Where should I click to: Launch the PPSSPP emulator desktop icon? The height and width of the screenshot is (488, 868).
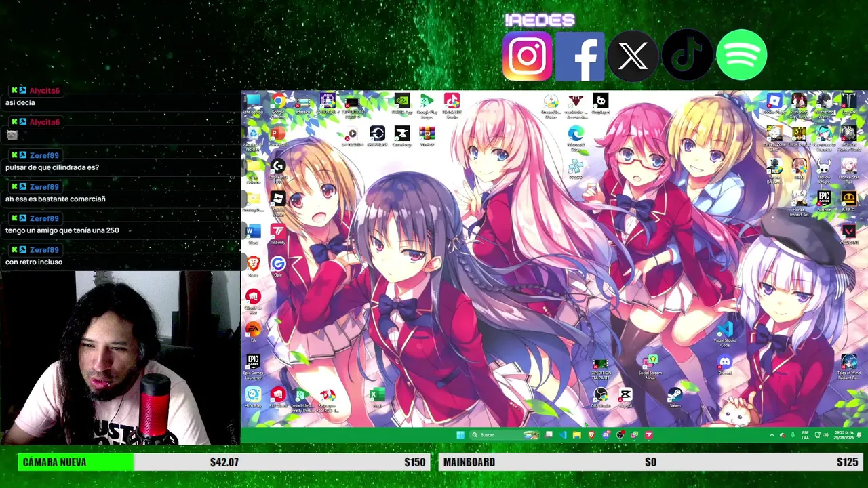tap(576, 169)
